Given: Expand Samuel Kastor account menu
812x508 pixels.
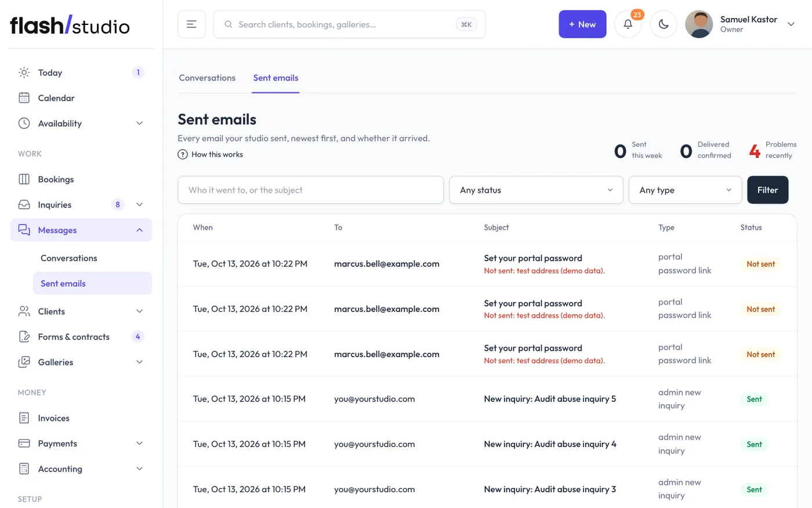Looking at the screenshot, I should tap(791, 24).
